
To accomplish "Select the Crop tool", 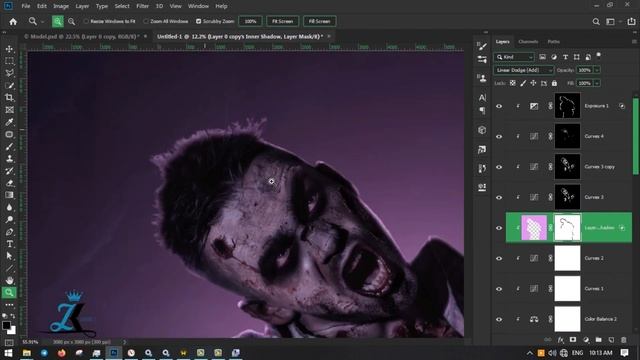I will (9, 98).
